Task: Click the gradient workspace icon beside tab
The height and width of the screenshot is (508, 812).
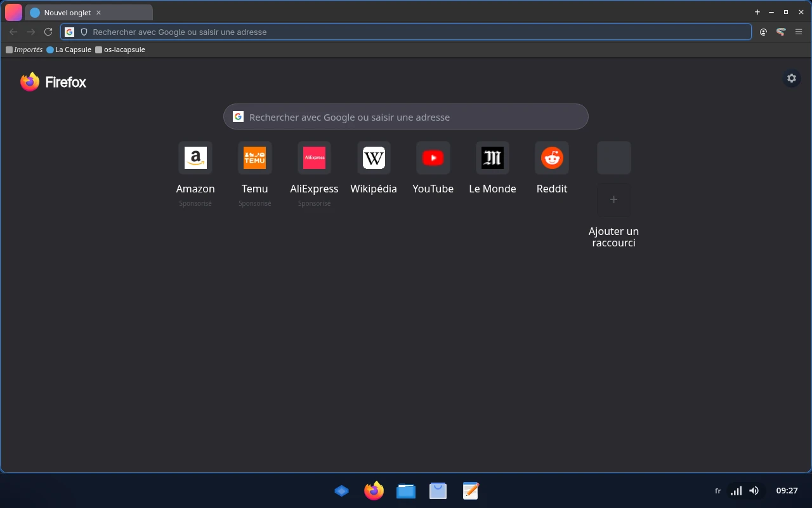Action: tap(13, 12)
